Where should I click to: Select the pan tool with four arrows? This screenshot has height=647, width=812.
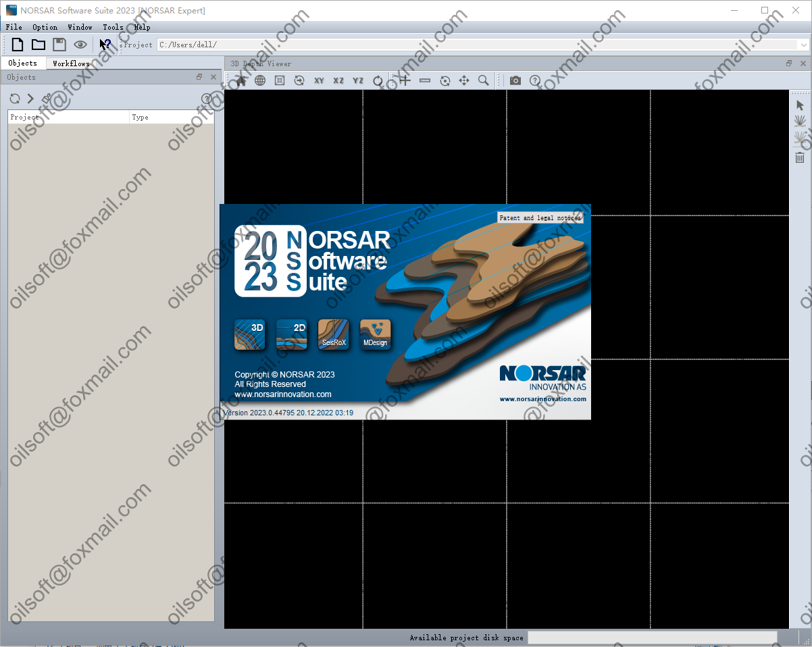(464, 80)
